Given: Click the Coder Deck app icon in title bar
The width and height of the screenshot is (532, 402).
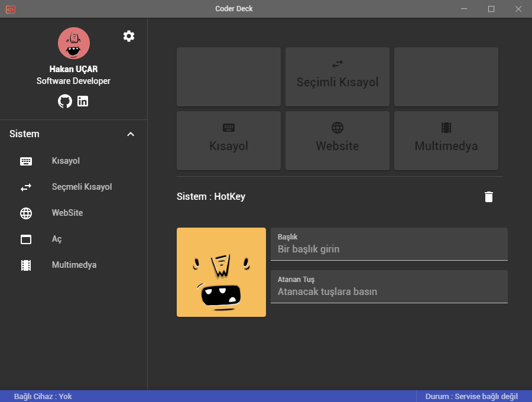Looking at the screenshot, I should [11, 9].
